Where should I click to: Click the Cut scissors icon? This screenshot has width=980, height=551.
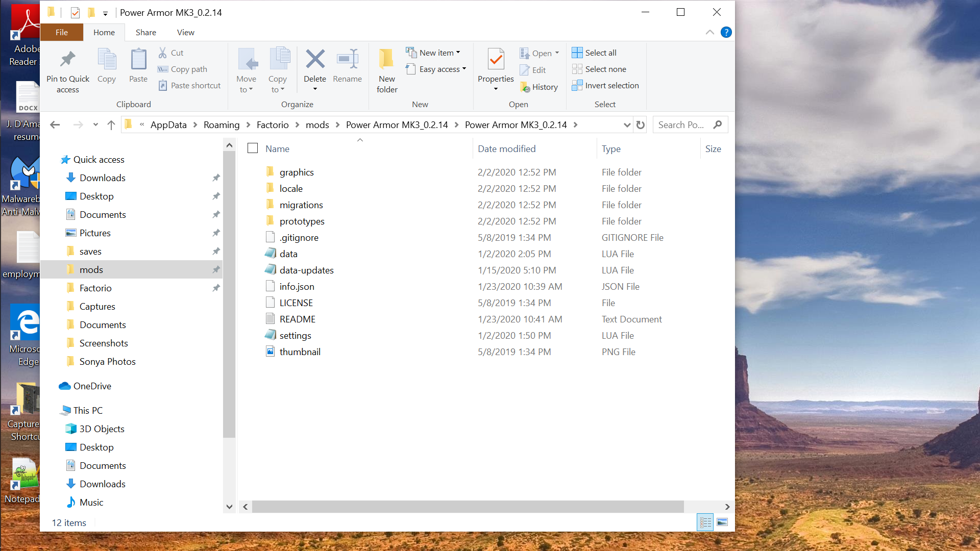(x=163, y=53)
